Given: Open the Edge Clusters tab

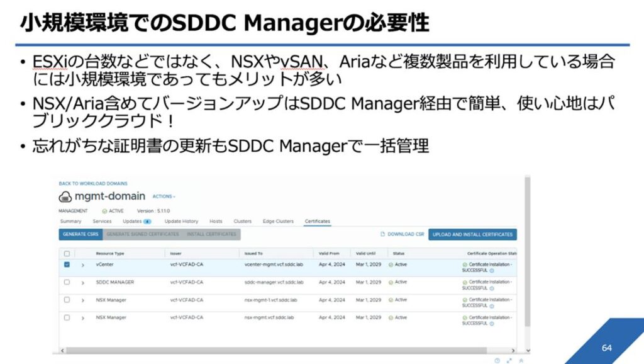Looking at the screenshot, I should (278, 222).
